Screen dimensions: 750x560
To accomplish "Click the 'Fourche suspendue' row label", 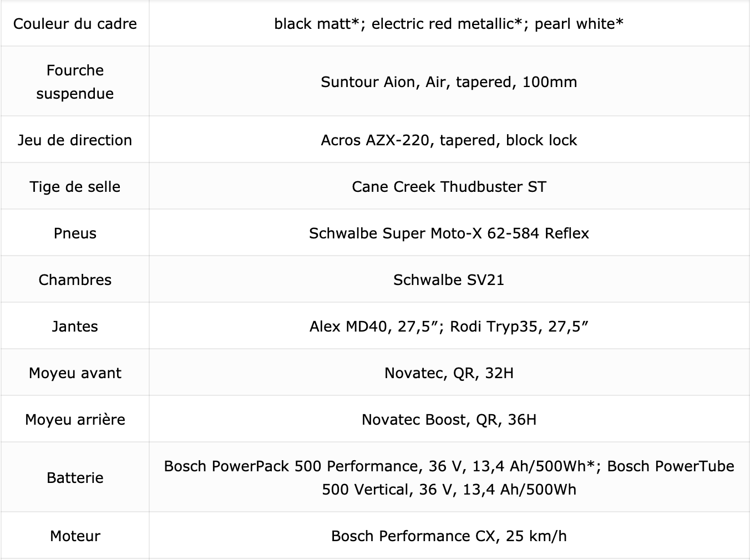I will (x=75, y=82).
